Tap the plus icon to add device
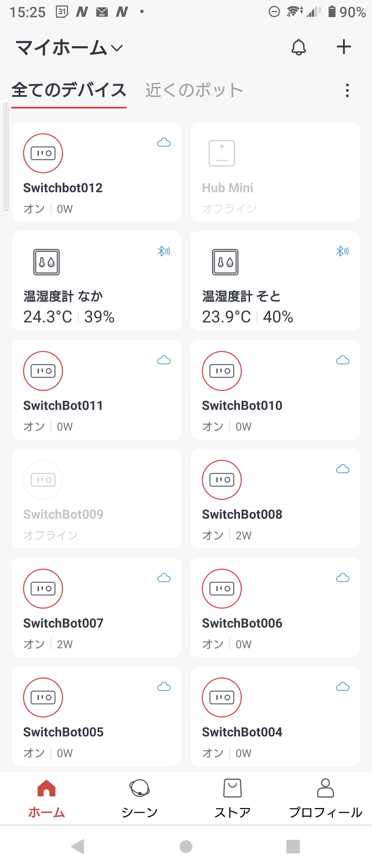 click(x=344, y=47)
